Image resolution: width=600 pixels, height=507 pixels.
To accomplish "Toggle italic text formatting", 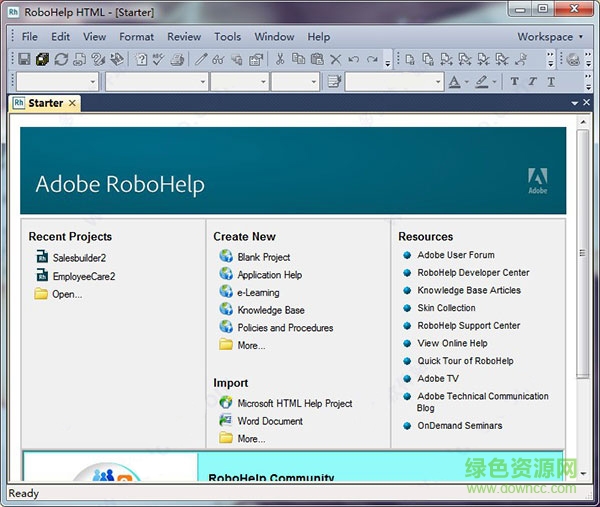I will click(533, 82).
